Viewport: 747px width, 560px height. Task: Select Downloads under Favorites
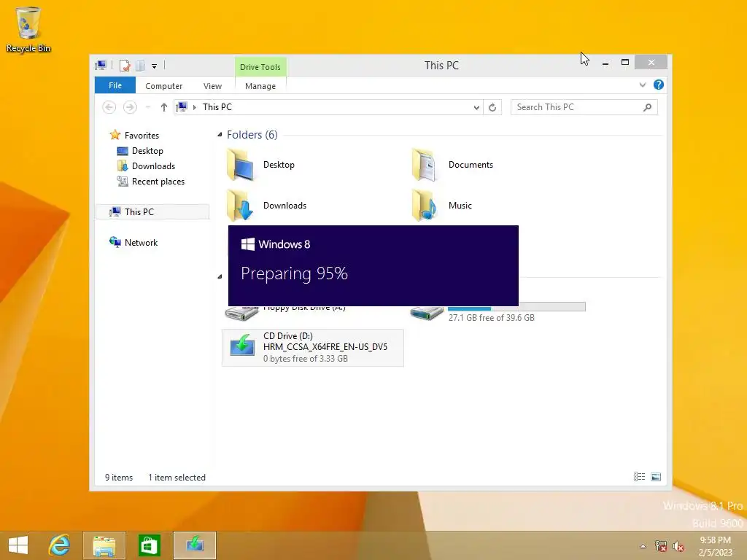(153, 166)
